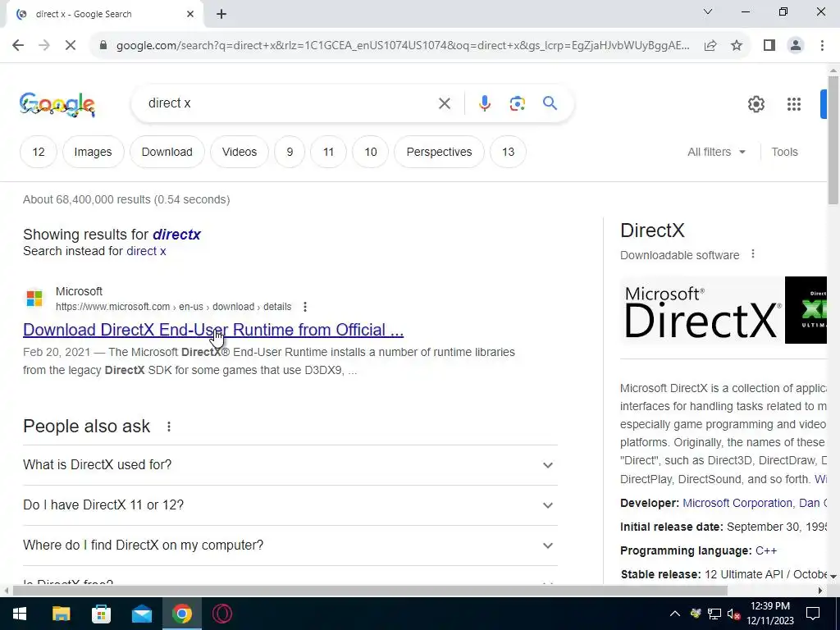This screenshot has height=630, width=840.
Task: Click the 'directx' corrected spelling link
Action: pos(177,235)
